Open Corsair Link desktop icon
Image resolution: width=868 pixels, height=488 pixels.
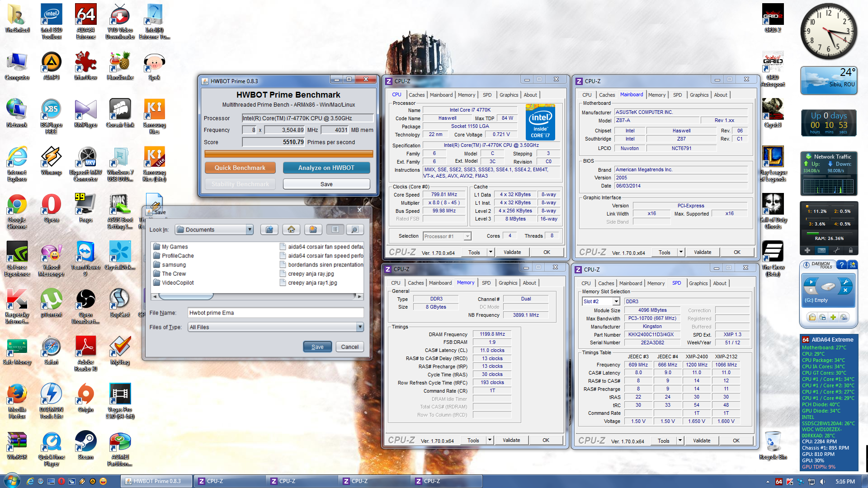[120, 113]
